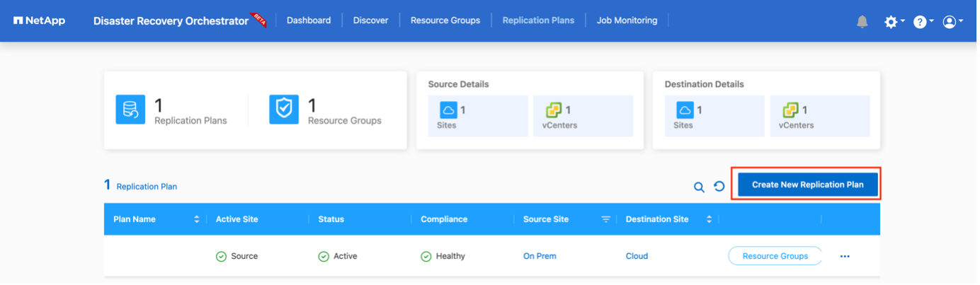This screenshot has width=980, height=285.
Task: Click Create New Replication Plan button
Action: [x=807, y=185]
